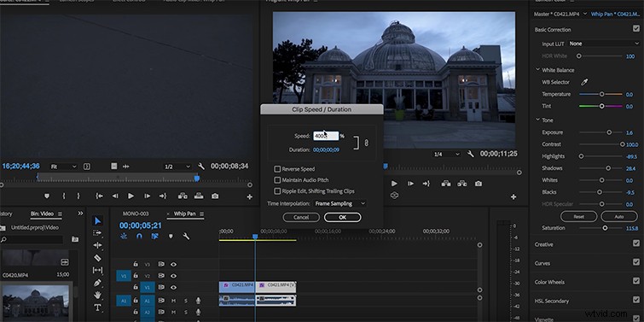644x322 pixels.
Task: Click Program monitor Extract button
Action: pos(462,184)
